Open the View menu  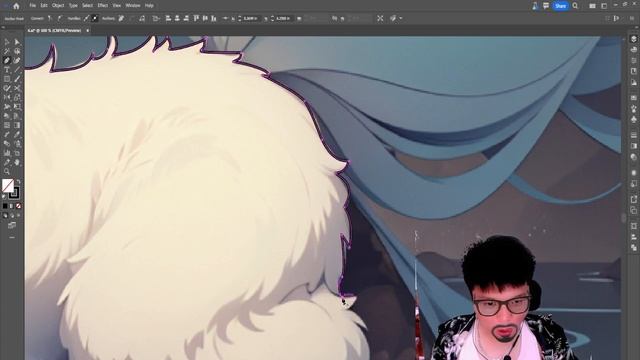[x=116, y=6]
